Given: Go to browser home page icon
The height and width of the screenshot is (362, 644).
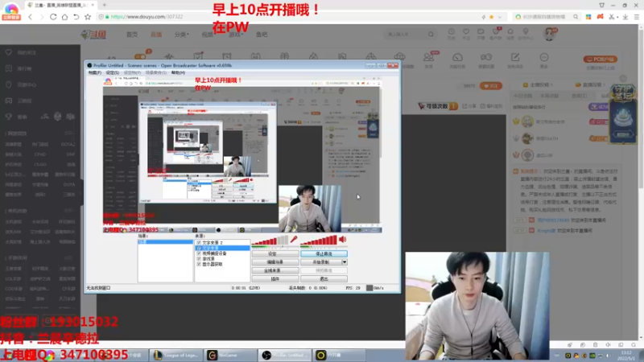Looking at the screenshot, I should click(64, 17).
